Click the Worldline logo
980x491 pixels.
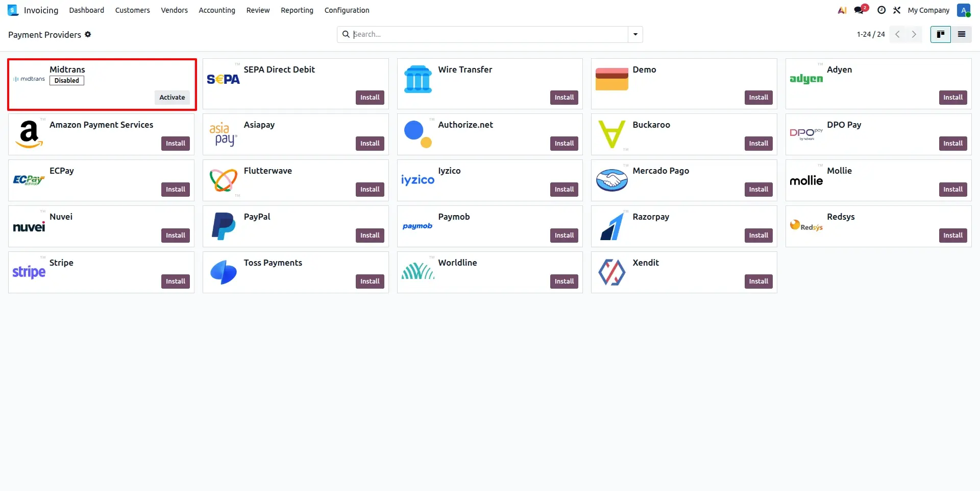coord(418,271)
